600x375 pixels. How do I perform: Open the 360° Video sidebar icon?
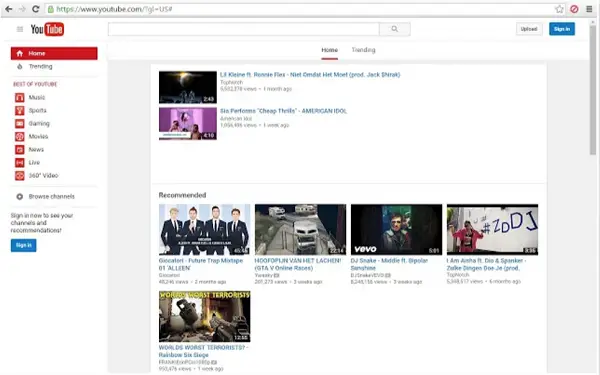click(20, 176)
